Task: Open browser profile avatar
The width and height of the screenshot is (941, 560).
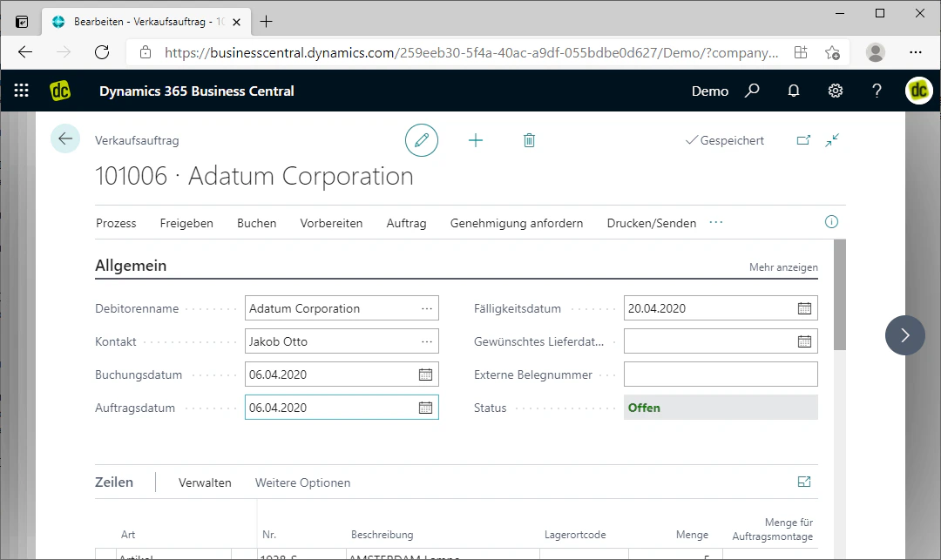Action: coord(876,52)
